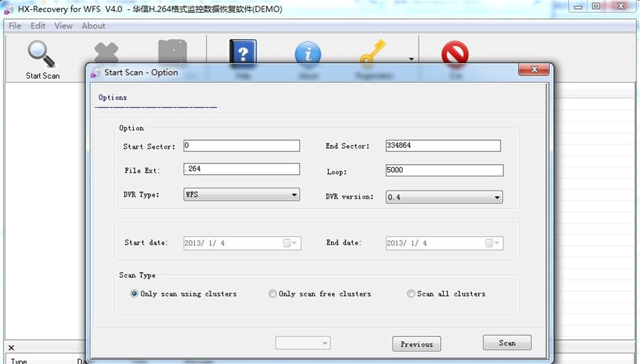
Task: Open the About menu
Action: coord(93,26)
